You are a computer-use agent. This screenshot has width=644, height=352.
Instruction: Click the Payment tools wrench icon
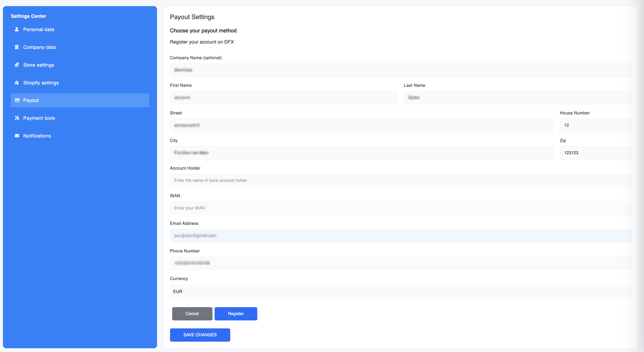pos(17,118)
